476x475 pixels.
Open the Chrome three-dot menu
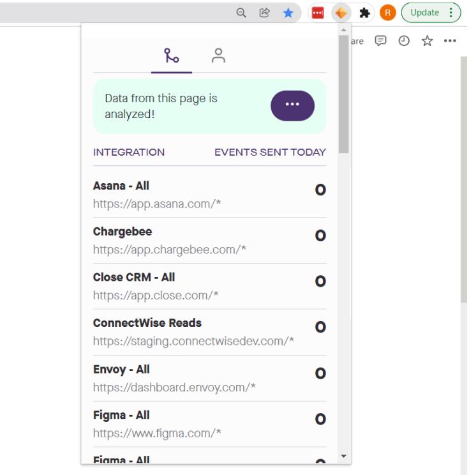[451, 13]
